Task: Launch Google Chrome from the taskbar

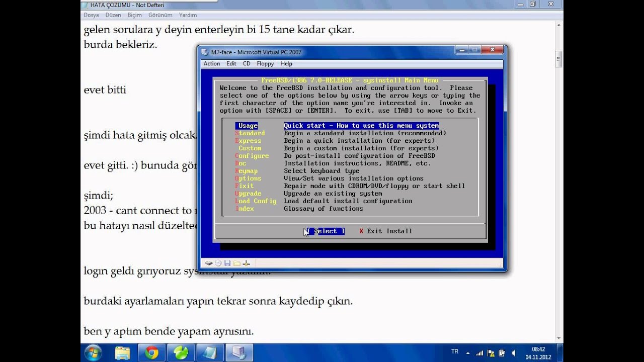Action: [x=152, y=352]
